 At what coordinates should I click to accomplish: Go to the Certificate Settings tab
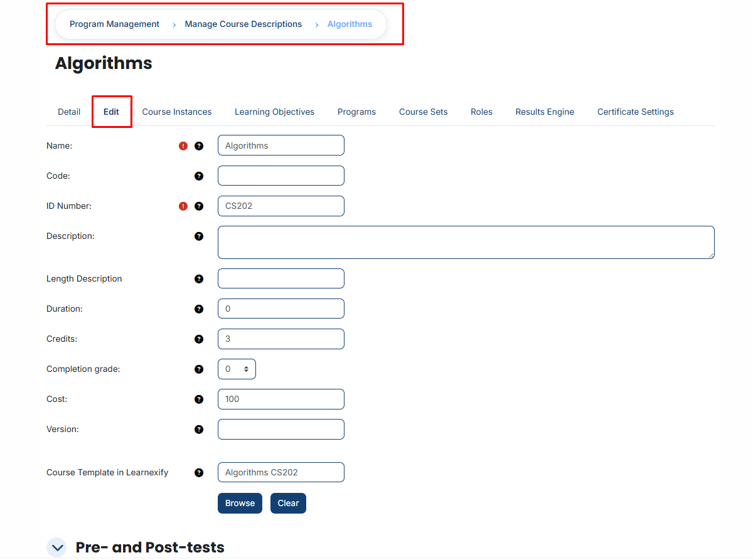click(636, 112)
